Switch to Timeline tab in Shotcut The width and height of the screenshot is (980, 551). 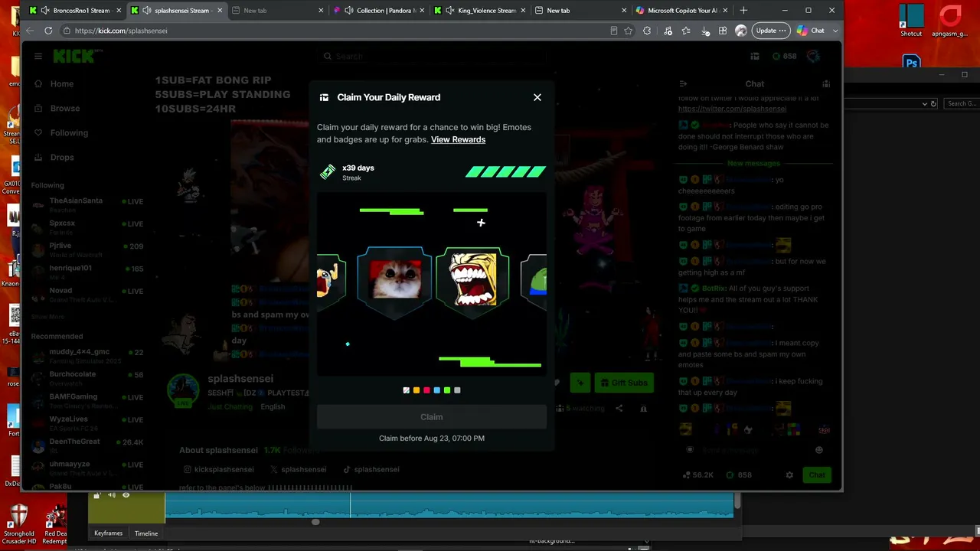(x=146, y=533)
